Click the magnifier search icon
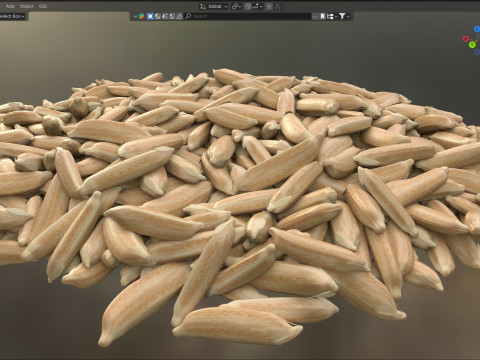Screen dimensions: 480x360 tap(188, 16)
